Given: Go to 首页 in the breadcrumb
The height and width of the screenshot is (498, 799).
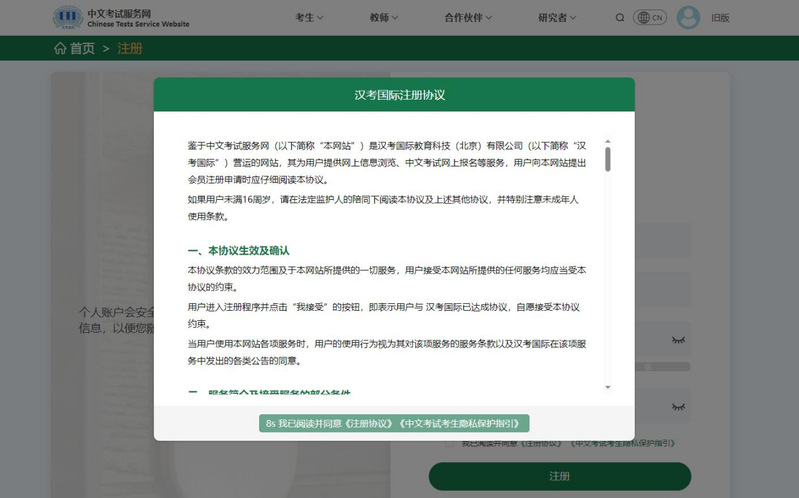Looking at the screenshot, I should coord(82,48).
